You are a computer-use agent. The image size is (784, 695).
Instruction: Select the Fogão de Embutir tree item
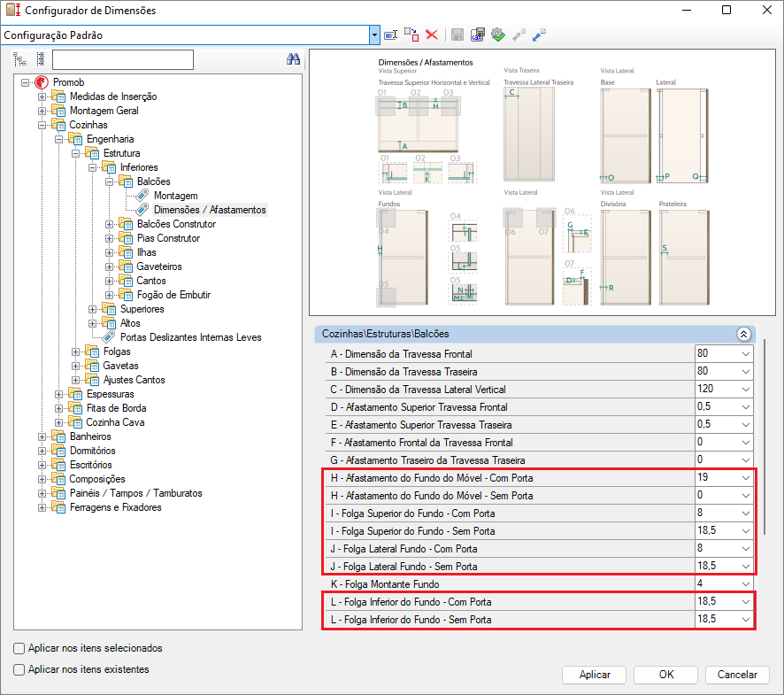click(173, 295)
